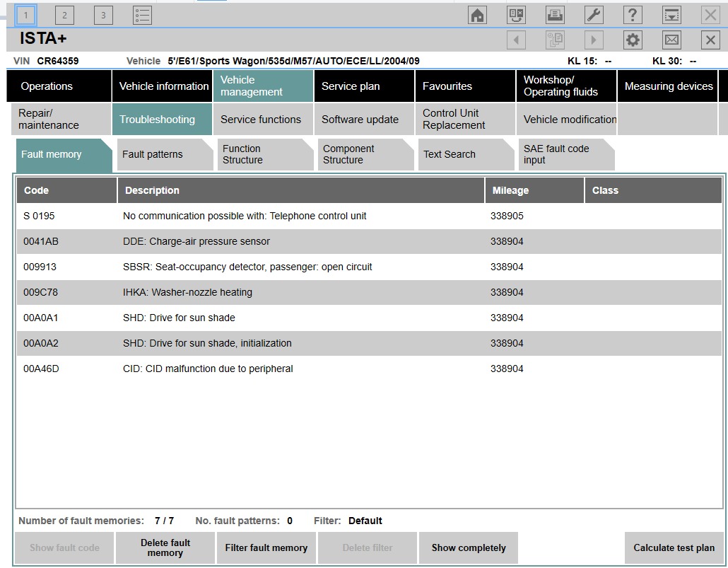Switch to the Fault patterns tab
Screen dimensions: 728x568
(153, 154)
